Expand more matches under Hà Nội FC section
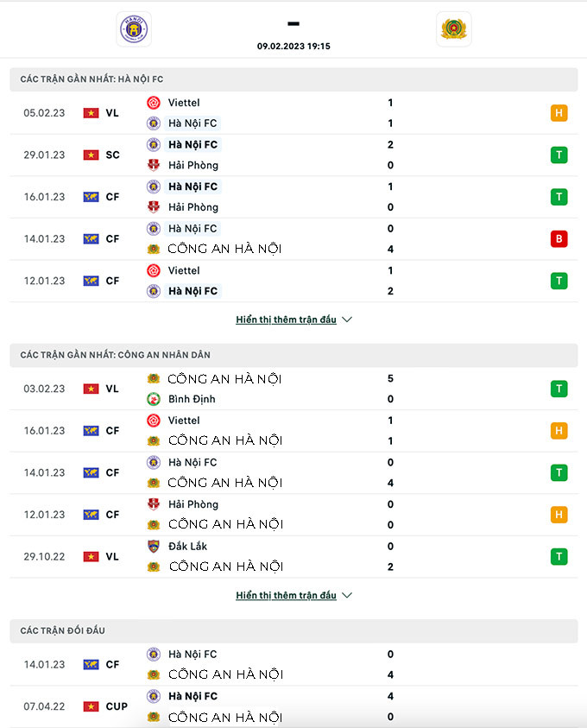This screenshot has height=728, width=587. (x=286, y=320)
